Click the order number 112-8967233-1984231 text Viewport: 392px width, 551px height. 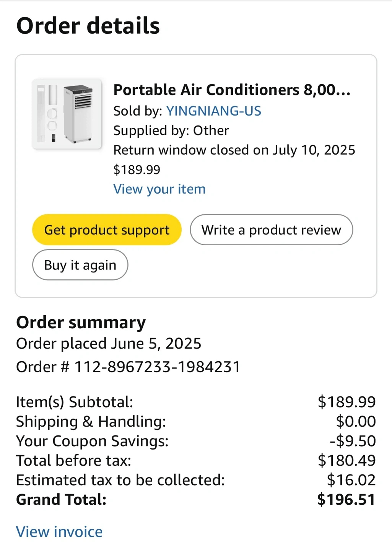click(x=157, y=367)
